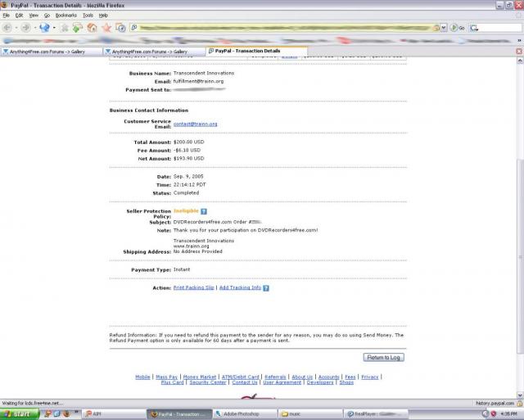
Task: Open the history clock toolbar icon
Action: point(120,28)
